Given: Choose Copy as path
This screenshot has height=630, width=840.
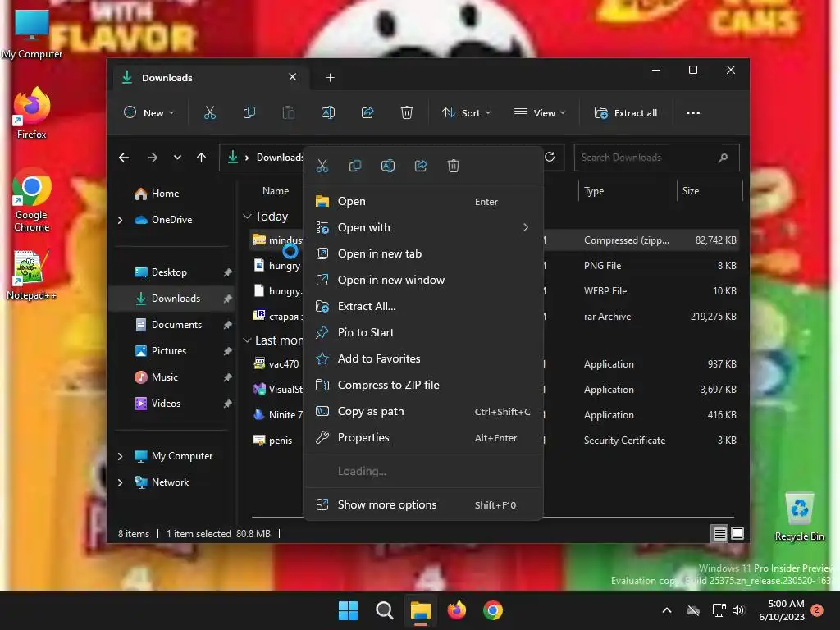Looking at the screenshot, I should coord(423,412).
